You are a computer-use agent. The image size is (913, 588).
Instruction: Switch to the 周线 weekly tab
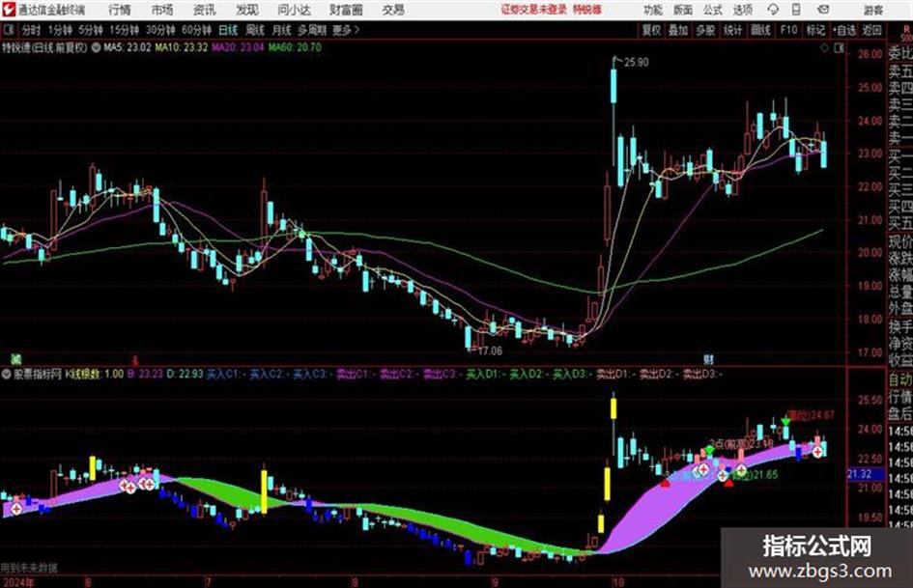(255, 30)
